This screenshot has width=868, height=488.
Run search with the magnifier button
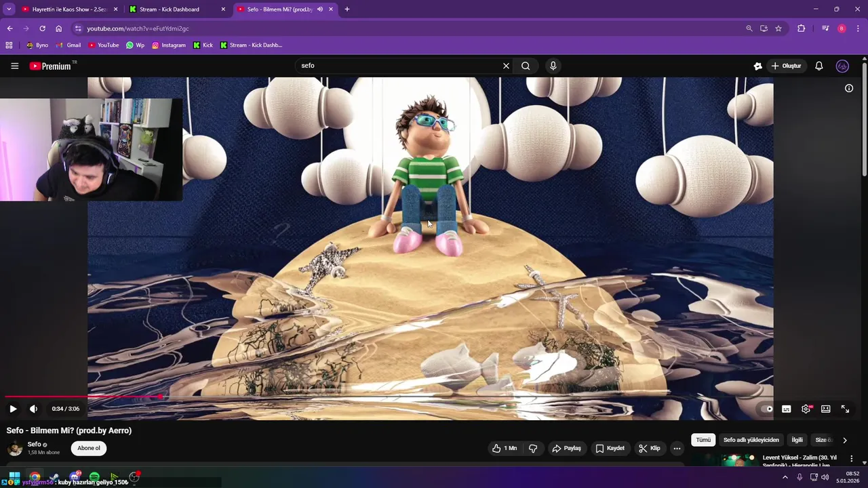pos(526,66)
